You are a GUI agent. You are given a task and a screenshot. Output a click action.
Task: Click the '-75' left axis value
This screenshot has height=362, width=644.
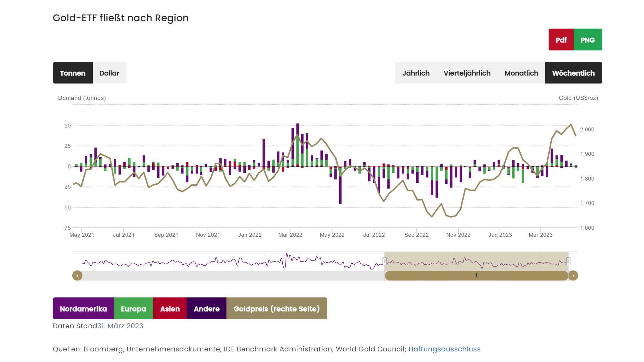[x=67, y=228]
